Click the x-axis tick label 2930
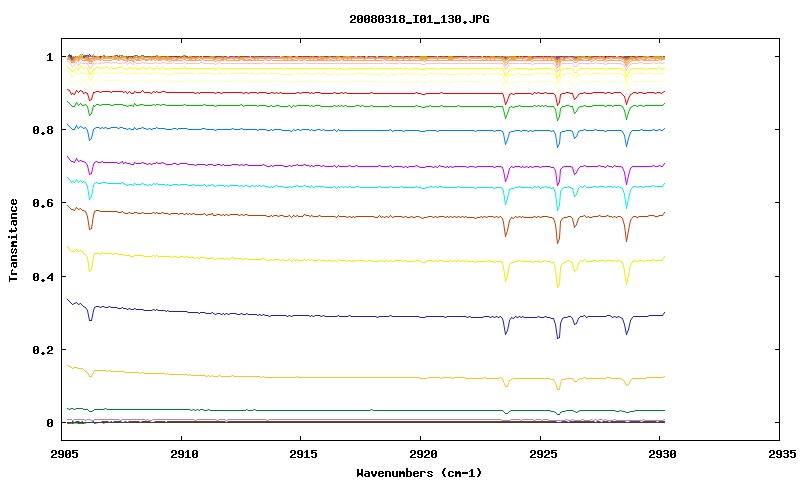Screen dimensions: 800x480 pos(662,454)
